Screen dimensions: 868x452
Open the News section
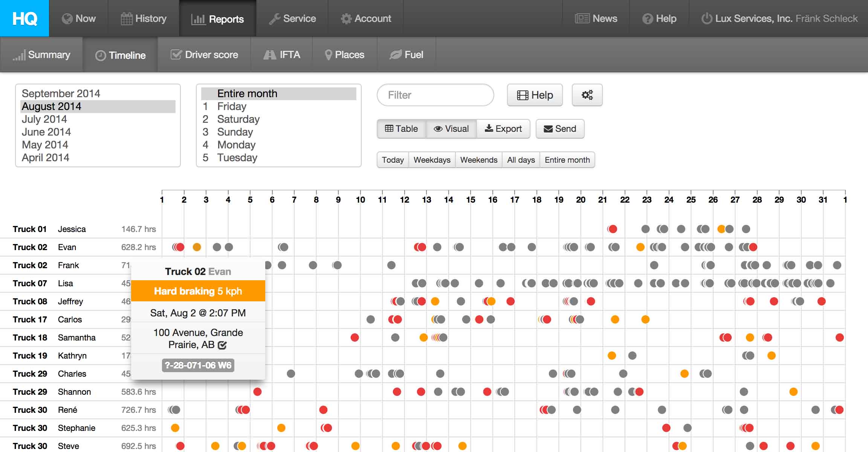coord(596,18)
